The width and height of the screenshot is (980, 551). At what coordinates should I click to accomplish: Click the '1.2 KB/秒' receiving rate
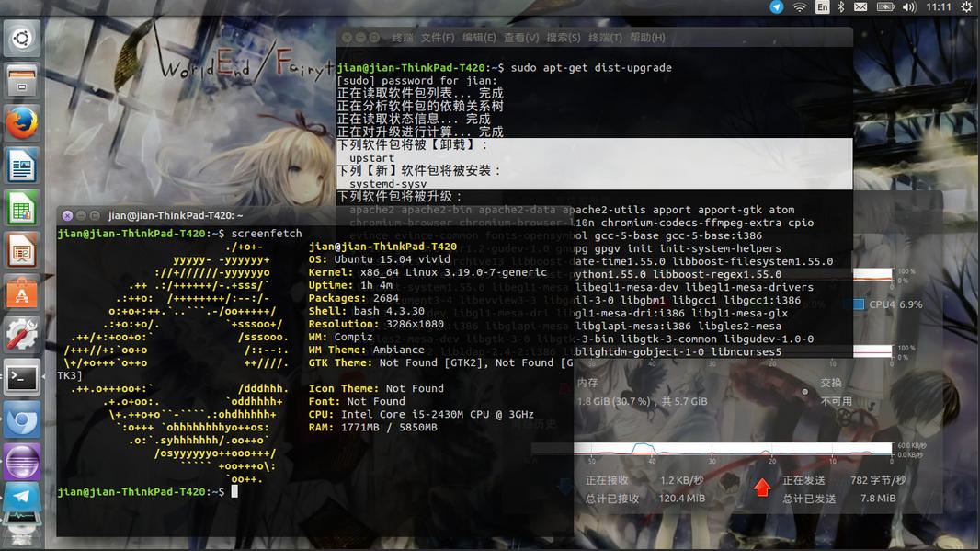tap(682, 480)
